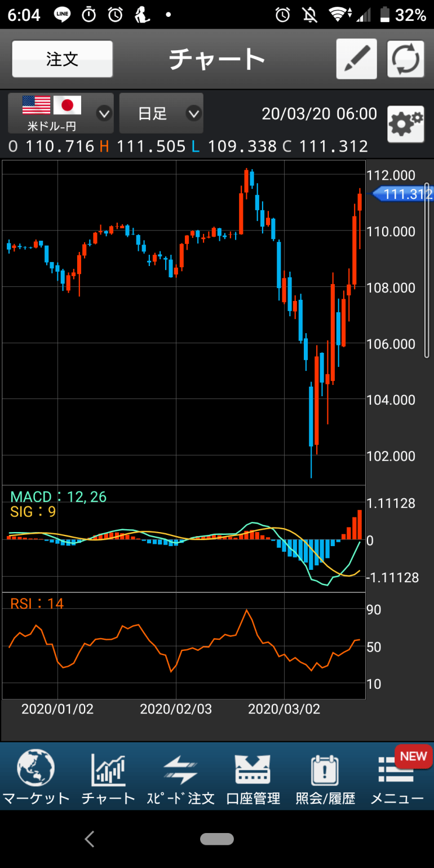Tap the pencil drawing tool icon
Screen dimensions: 434x868
pos(356,59)
